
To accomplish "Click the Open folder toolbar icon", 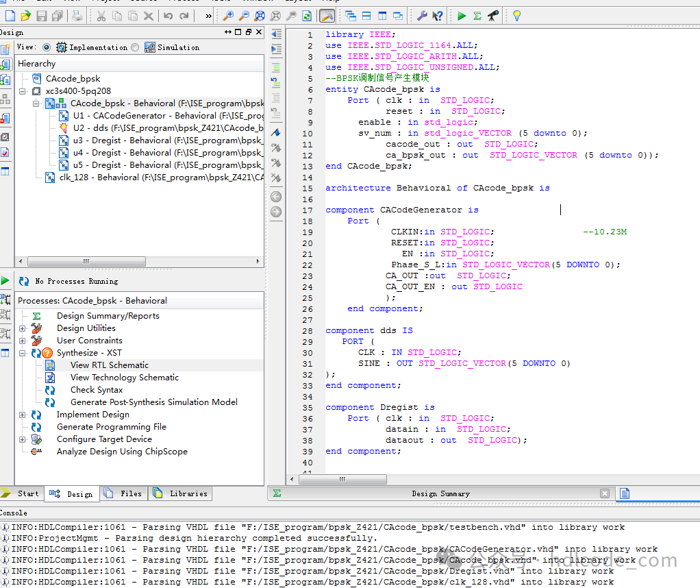I will [x=25, y=15].
